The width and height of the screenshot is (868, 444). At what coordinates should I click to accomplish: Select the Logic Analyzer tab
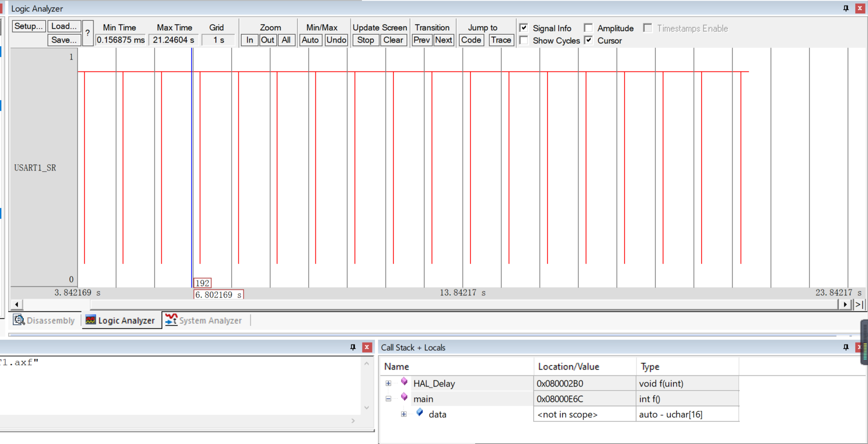tap(121, 320)
